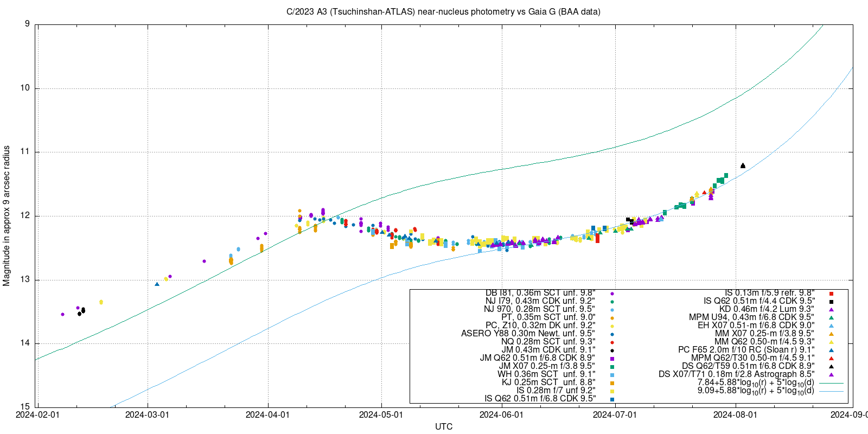Click the light blue line sample for 9.09+5.88 formula
This screenshot has width=868, height=434.
(831, 391)
